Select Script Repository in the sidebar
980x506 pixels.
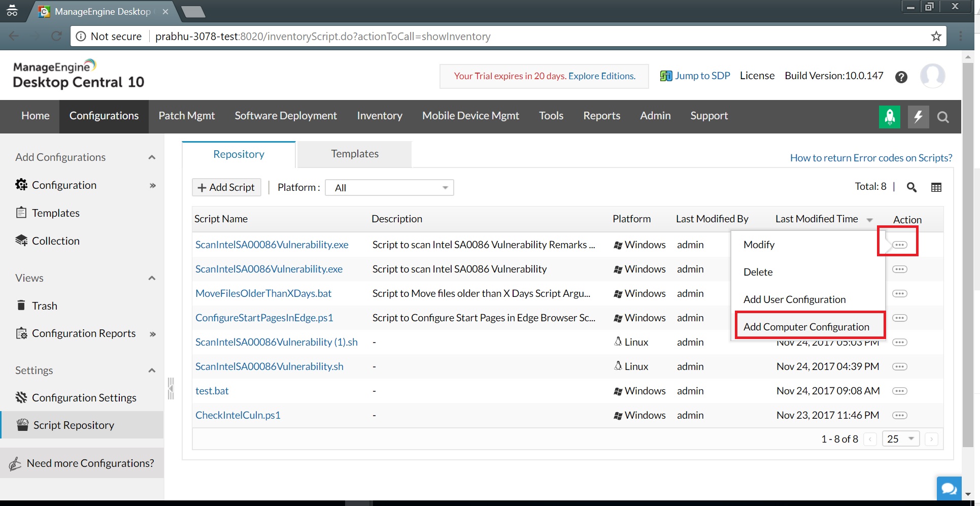coord(82,425)
